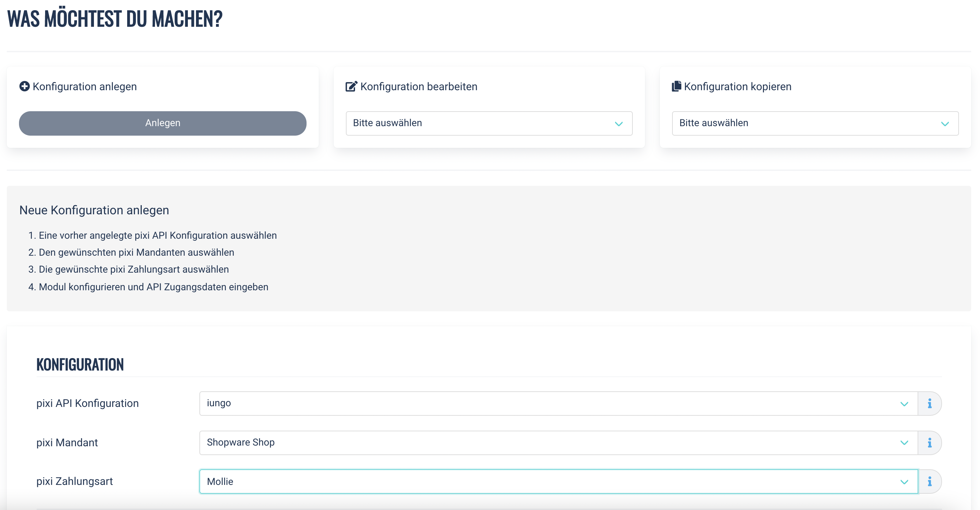Expand the pixi API Konfiguration dropdown
This screenshot has height=510, width=980.
coord(558,403)
